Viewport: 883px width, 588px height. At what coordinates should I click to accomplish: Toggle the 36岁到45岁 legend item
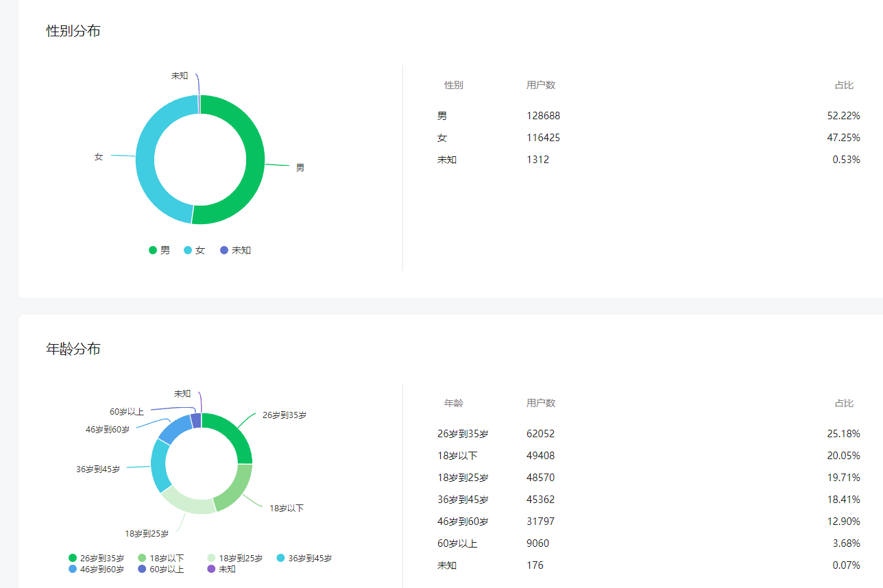304,559
